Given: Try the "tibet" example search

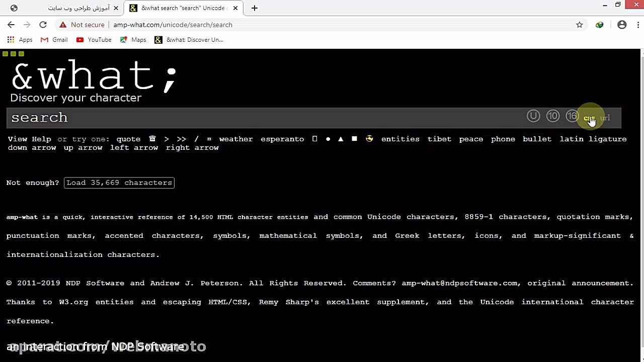Looking at the screenshot, I should [x=439, y=139].
